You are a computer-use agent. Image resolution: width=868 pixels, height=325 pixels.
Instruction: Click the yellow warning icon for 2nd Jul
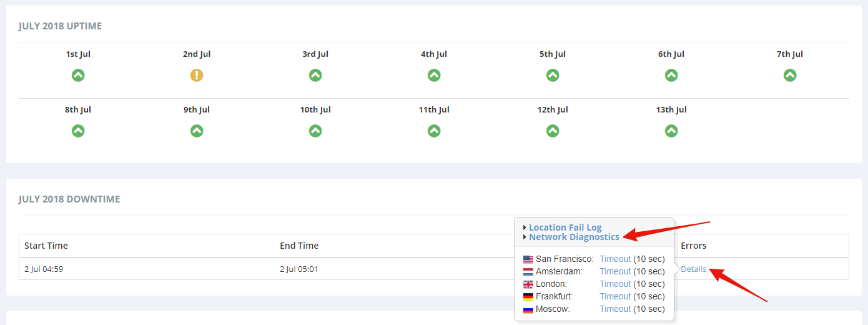coord(197,75)
